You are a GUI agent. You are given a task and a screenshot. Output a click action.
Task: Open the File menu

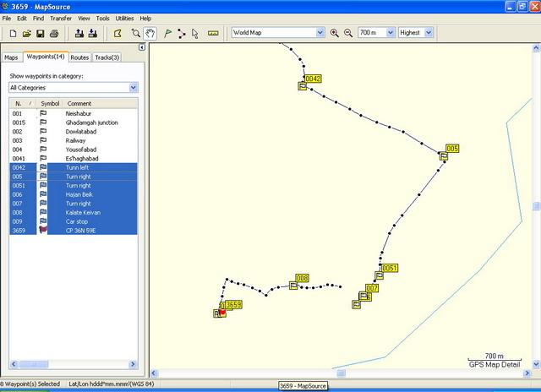(x=7, y=19)
